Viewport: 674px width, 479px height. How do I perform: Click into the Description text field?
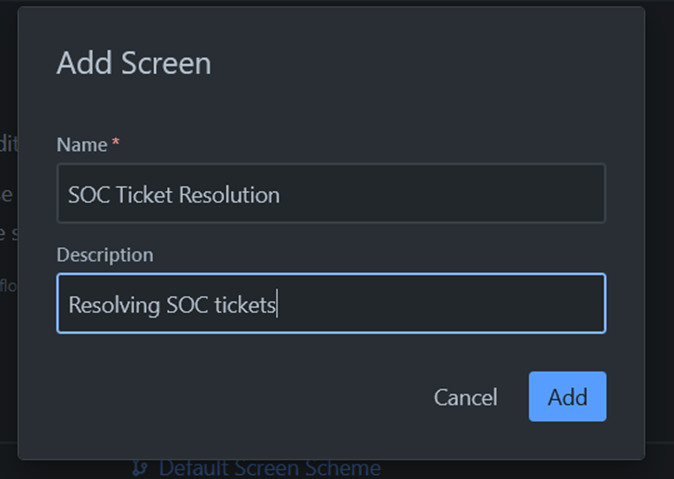click(331, 304)
